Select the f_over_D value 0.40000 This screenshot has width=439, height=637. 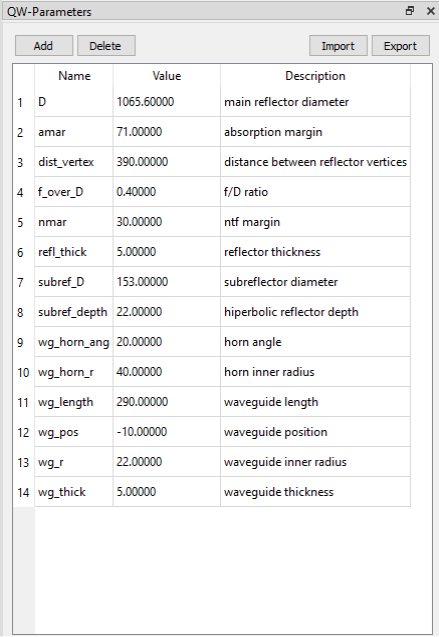tap(167, 192)
